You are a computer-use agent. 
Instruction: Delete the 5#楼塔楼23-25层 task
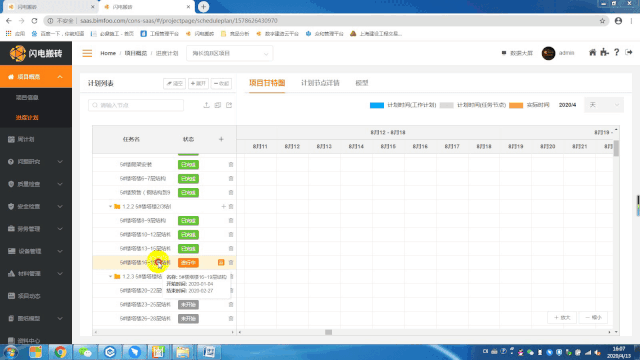231,304
